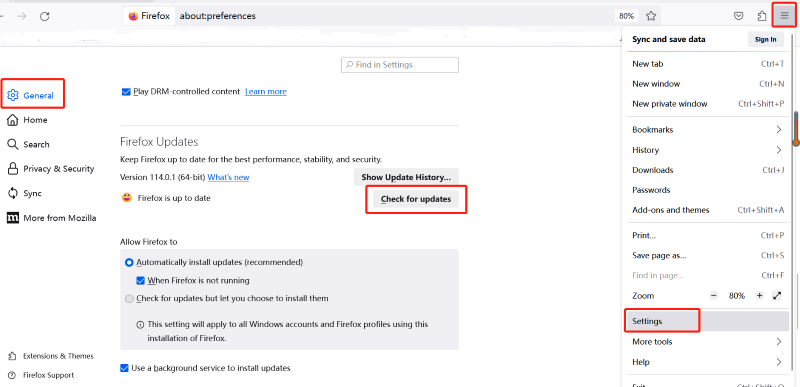
Task: Open the DRM Learn more link
Action: pos(266,92)
